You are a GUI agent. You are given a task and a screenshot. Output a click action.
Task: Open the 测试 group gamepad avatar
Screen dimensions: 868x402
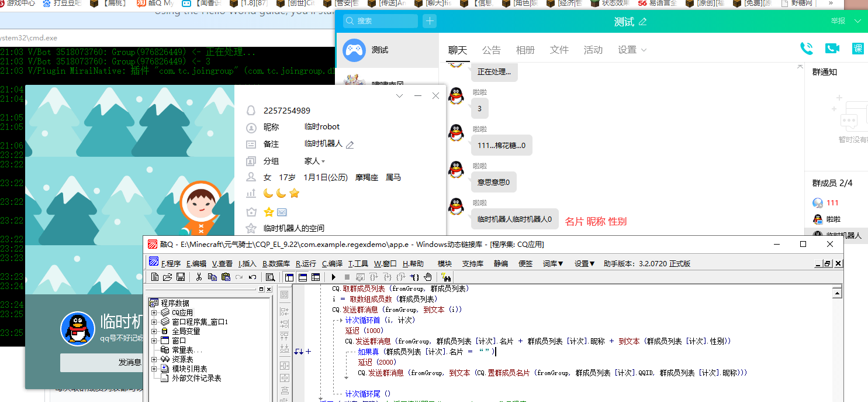click(354, 50)
